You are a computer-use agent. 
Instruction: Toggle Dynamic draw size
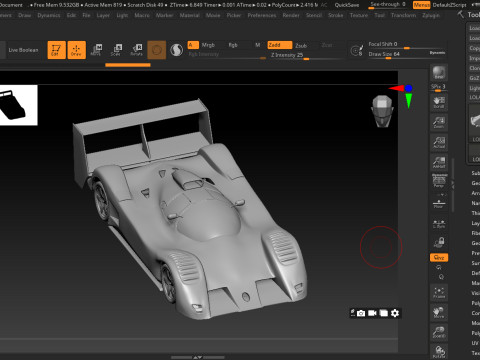tap(437, 53)
